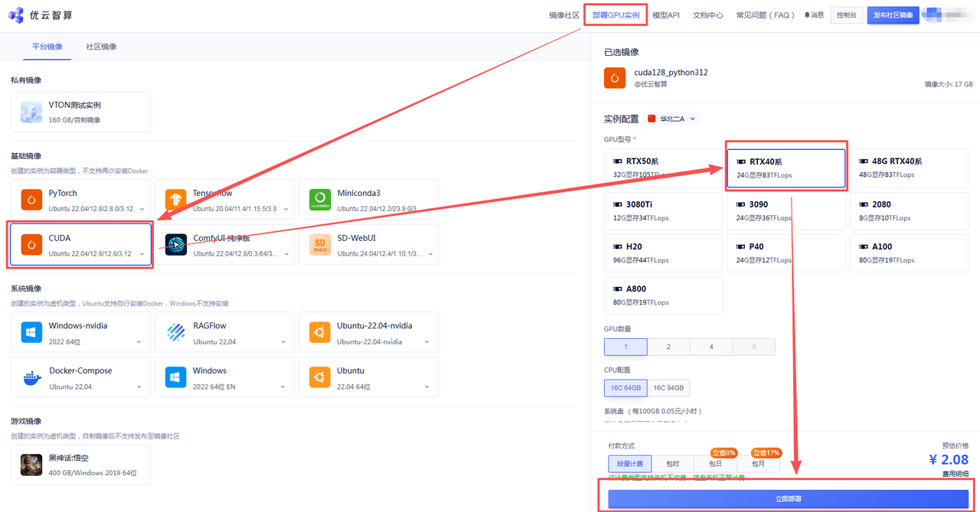The height and width of the screenshot is (512, 980).
Task: Click the PyTorch image icon
Action: click(31, 200)
